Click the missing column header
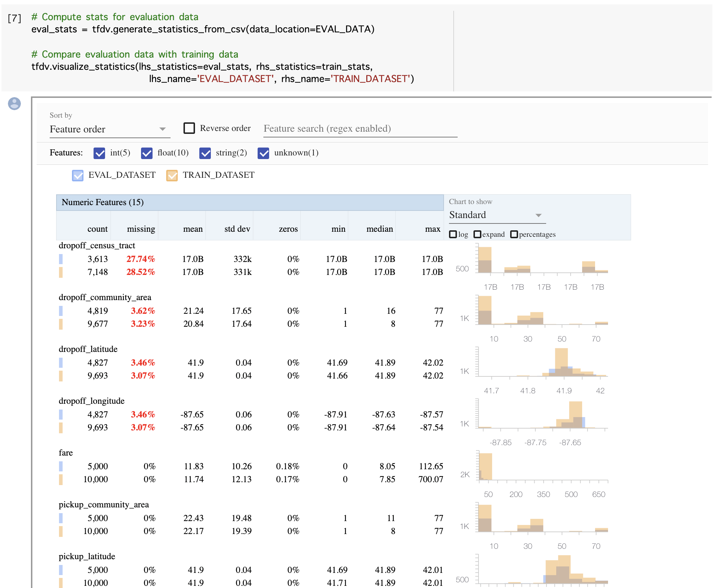 click(141, 229)
